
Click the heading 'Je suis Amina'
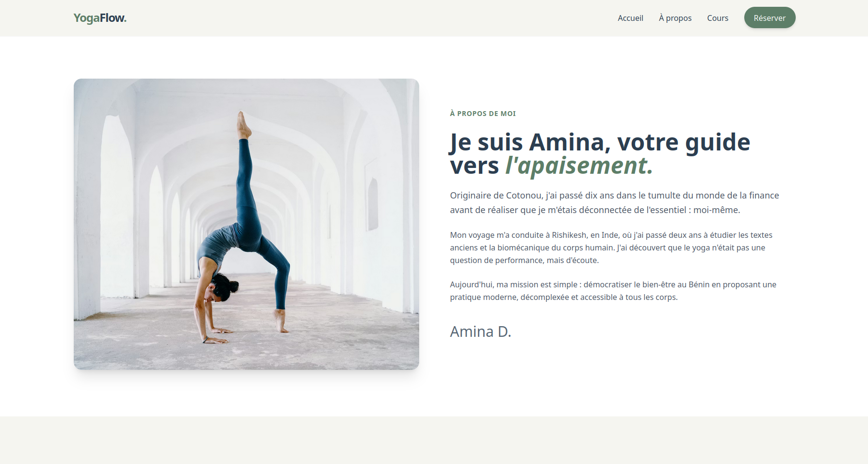[x=600, y=153]
